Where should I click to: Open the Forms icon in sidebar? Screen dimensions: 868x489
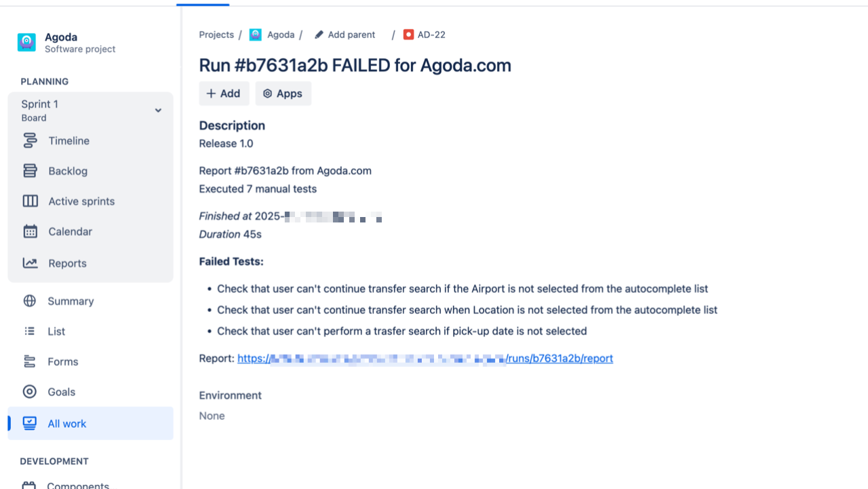pyautogui.click(x=29, y=361)
